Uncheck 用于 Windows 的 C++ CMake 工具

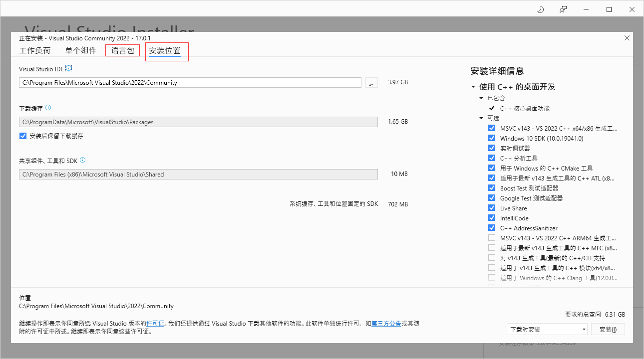(x=492, y=168)
